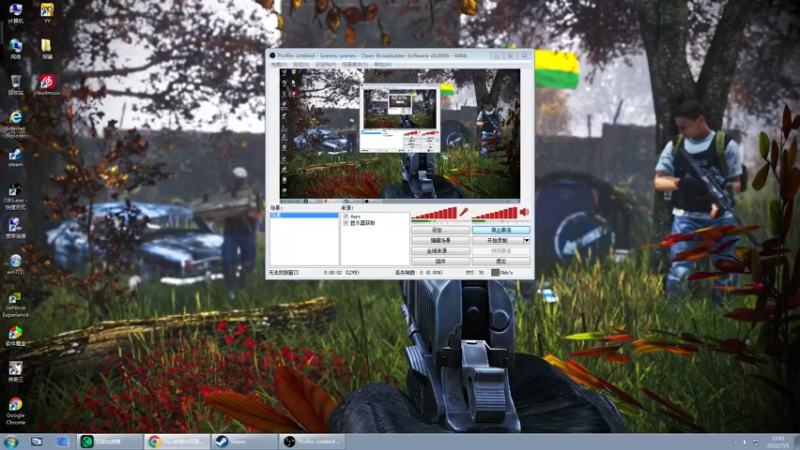Click the volume icon in system tray
Viewport: 800px width, 450px height.
(744, 442)
